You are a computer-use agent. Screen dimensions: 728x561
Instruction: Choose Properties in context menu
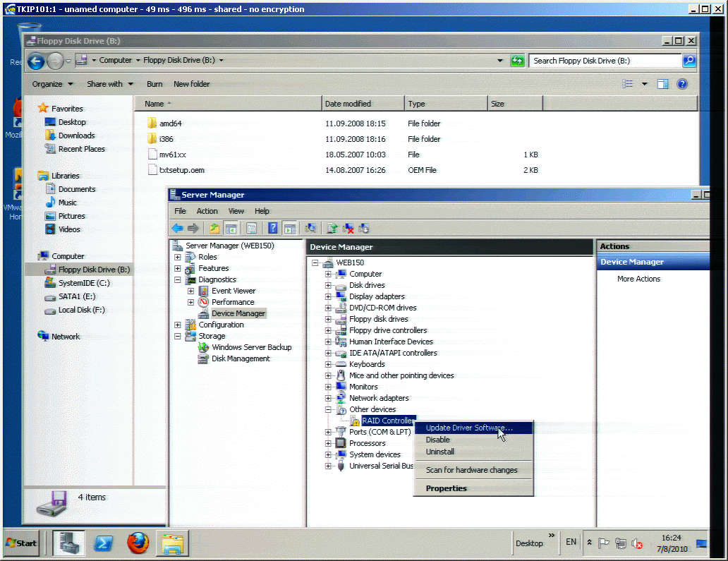click(x=473, y=488)
